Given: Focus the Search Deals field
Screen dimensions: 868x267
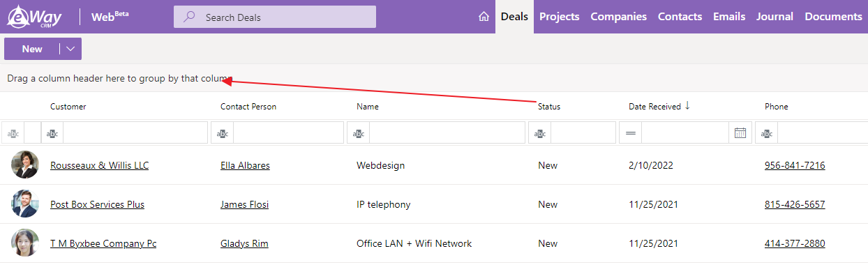Looking at the screenshot, I should coord(275,17).
